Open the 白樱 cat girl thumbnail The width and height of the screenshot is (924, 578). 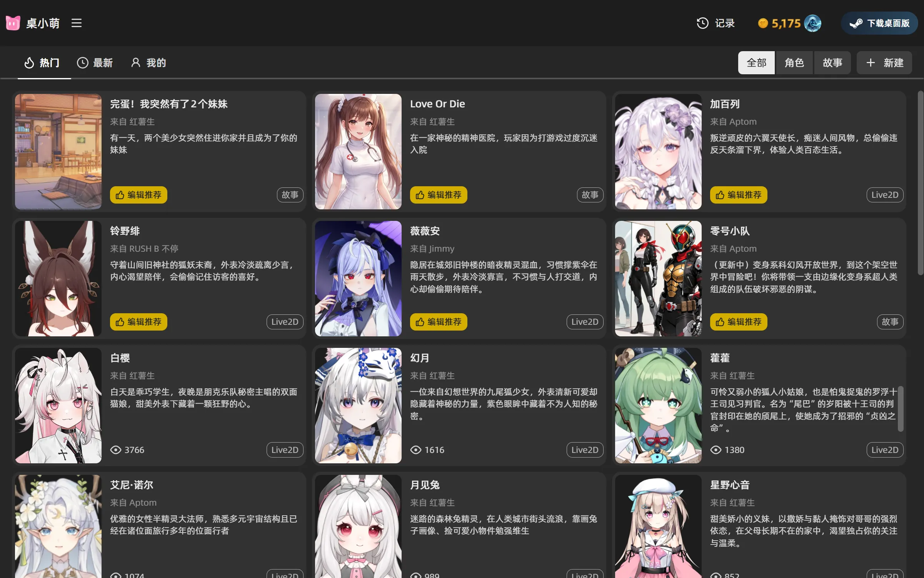(x=58, y=406)
